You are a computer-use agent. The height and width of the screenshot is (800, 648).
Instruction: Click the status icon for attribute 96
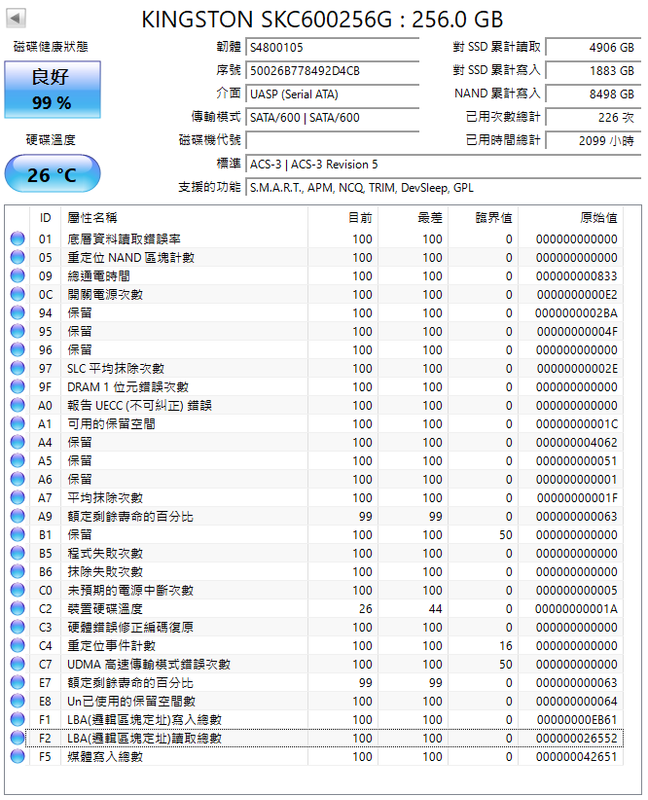coord(17,349)
